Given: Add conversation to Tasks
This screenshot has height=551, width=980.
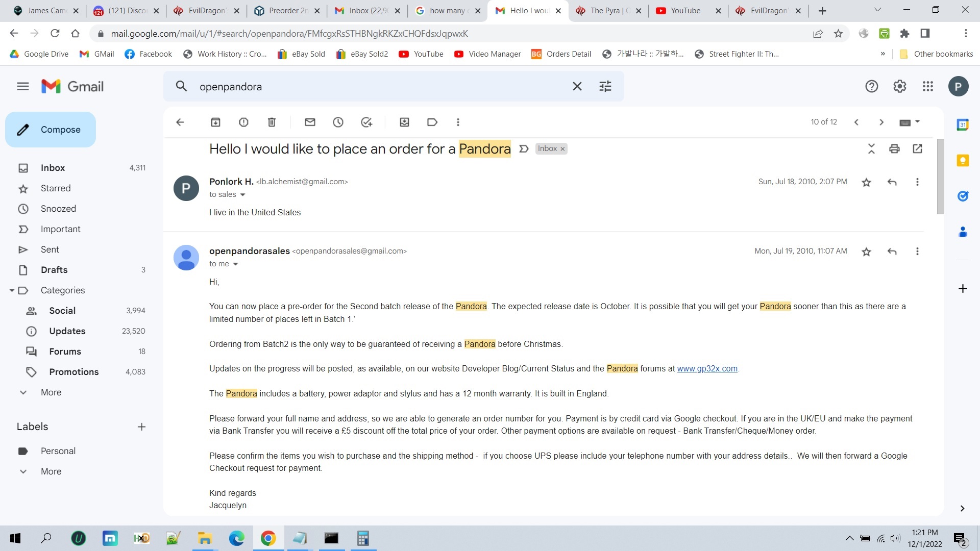Looking at the screenshot, I should coord(366,122).
